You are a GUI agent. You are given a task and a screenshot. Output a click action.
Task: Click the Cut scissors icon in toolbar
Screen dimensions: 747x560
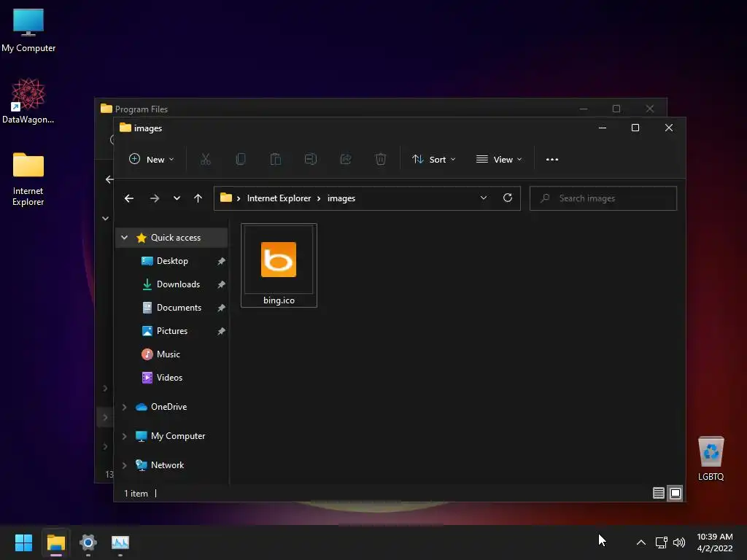pos(205,160)
